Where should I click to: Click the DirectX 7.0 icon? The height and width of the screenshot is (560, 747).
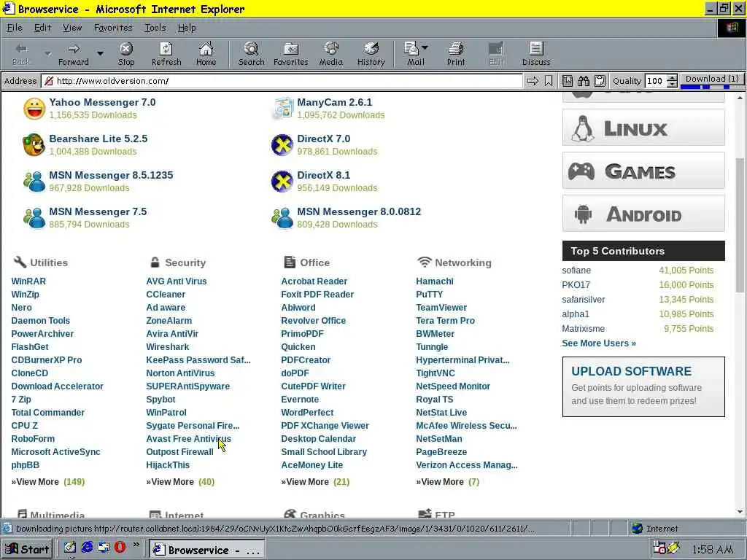282,145
